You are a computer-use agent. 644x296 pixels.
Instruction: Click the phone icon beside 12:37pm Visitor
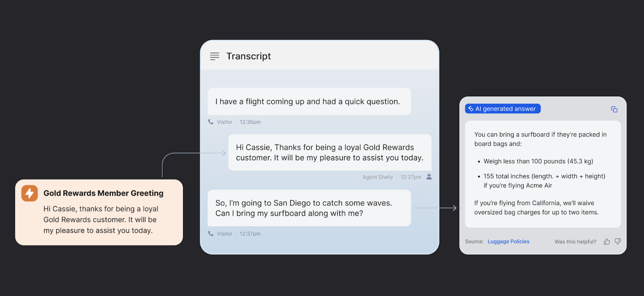[211, 234]
